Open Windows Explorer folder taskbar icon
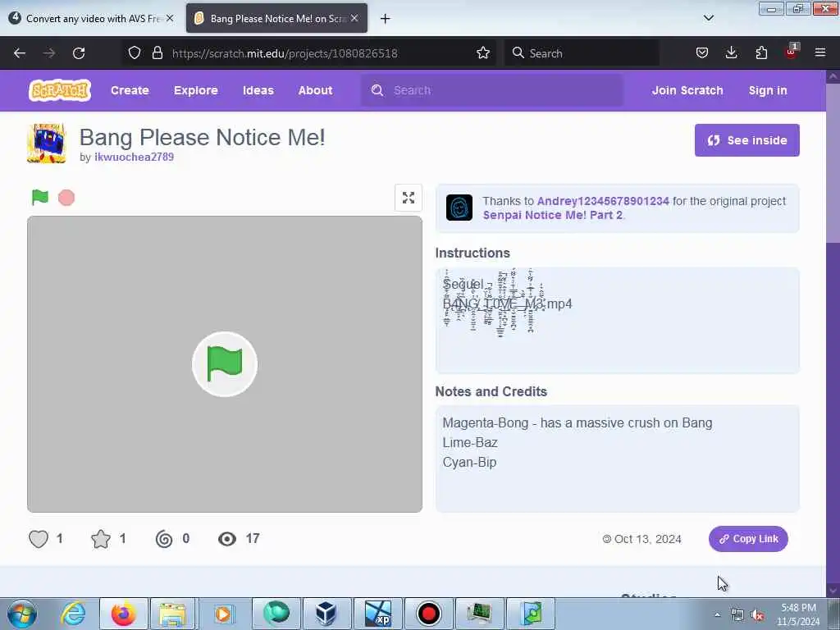The width and height of the screenshot is (840, 630). [x=172, y=614]
